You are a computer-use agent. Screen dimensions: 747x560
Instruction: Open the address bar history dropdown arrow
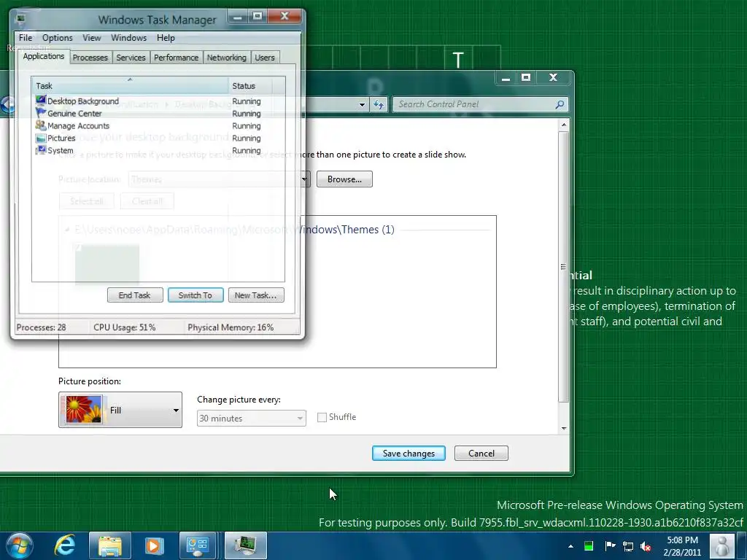pos(362,104)
